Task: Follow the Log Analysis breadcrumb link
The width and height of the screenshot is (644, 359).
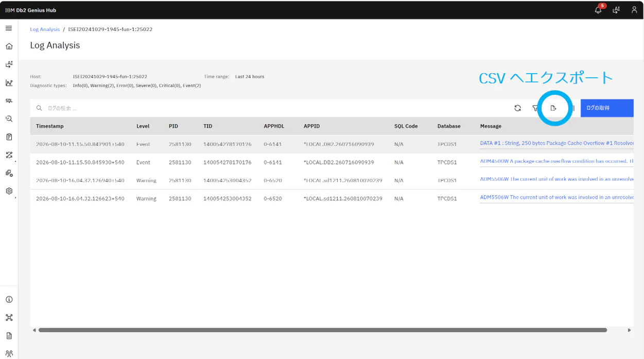Action: point(45,29)
